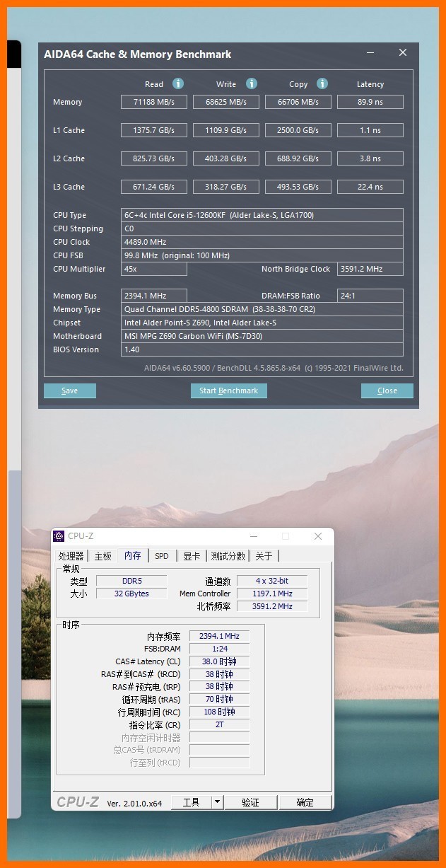Click the L3 Cache copy value 493.53 GB/s

coord(298,187)
